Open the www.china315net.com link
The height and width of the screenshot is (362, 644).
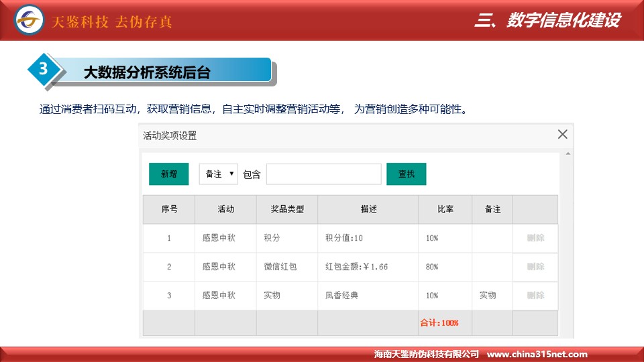click(537, 355)
